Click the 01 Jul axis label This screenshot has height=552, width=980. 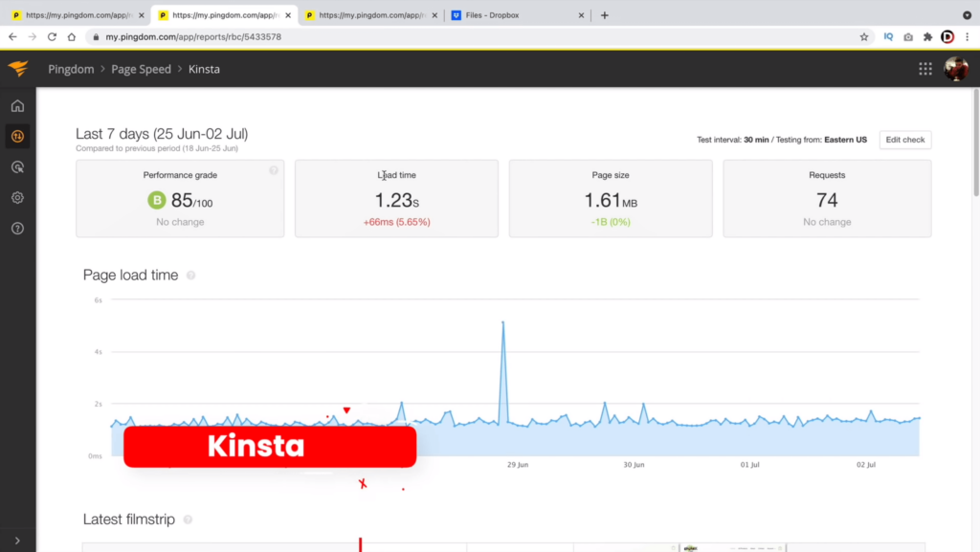pos(749,465)
